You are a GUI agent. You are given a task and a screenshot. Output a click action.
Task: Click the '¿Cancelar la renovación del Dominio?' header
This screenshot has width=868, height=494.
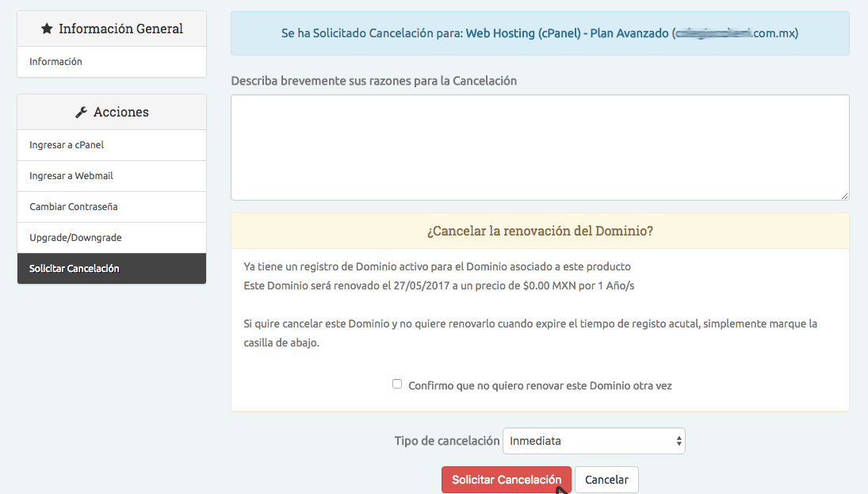point(539,231)
